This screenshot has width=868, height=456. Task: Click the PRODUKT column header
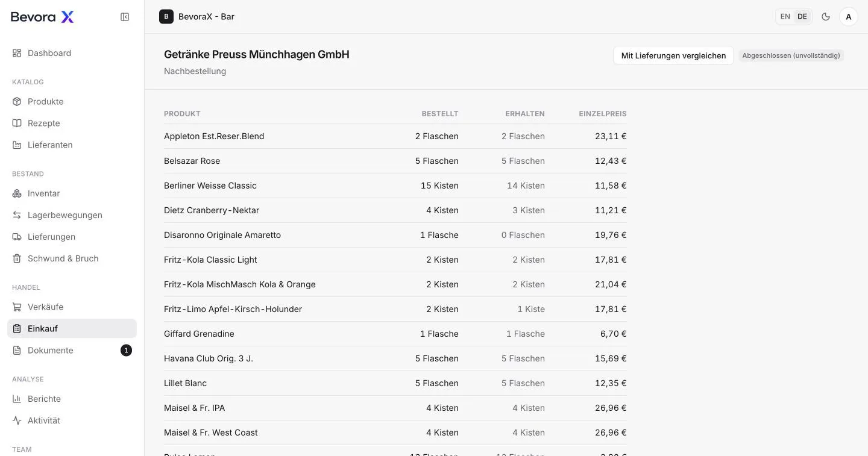point(182,114)
